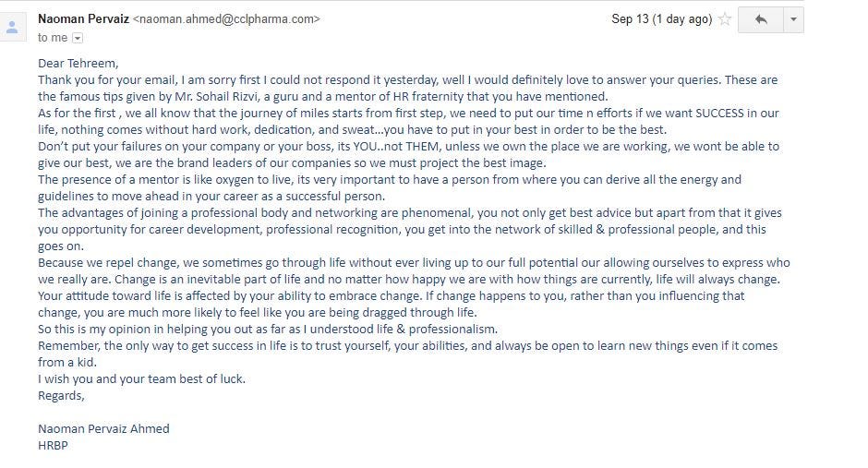Viewport: 868px width, 468px height.
Task: Click the short line 'from a kid.'
Action: [67, 363]
